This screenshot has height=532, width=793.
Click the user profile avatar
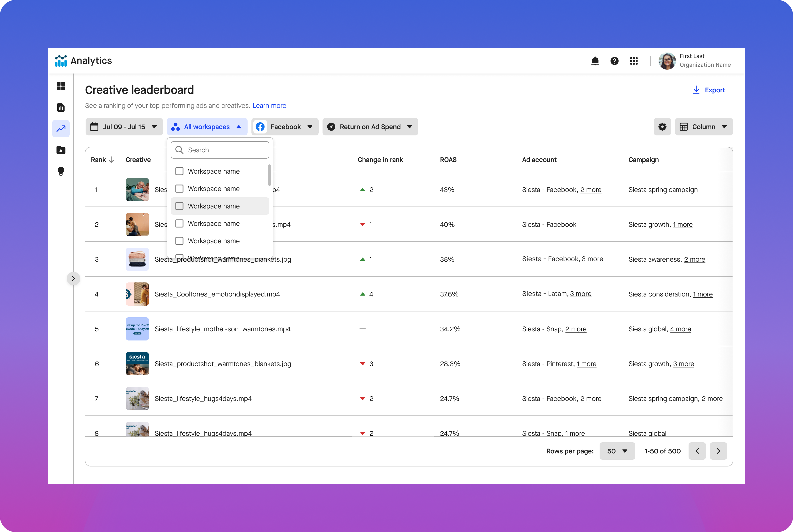(667, 61)
